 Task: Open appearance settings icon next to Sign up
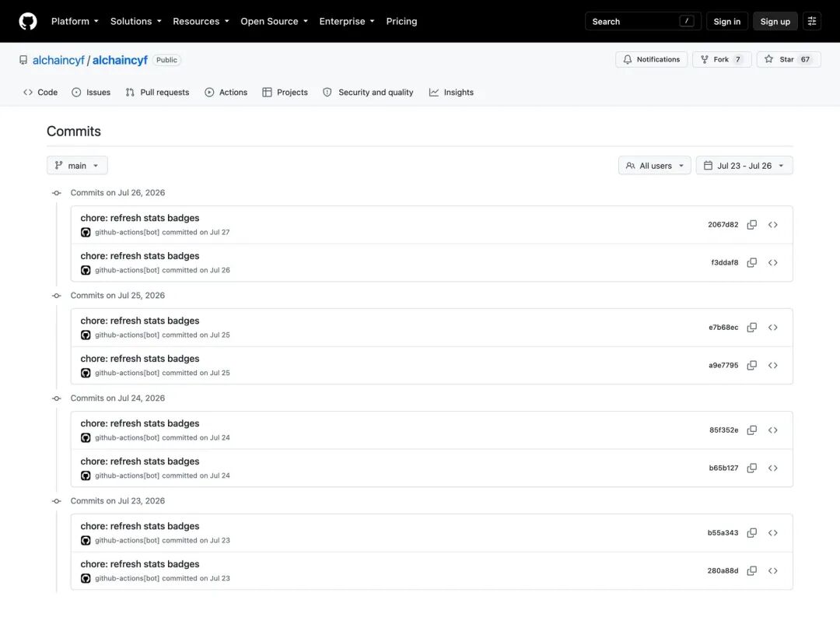point(811,22)
